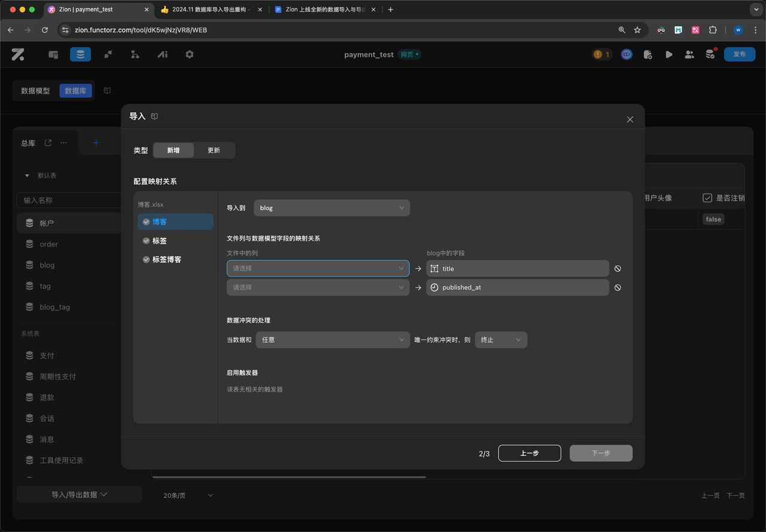Click the warning badge showing 1
Screen dimensions: 766x532
tap(601, 54)
